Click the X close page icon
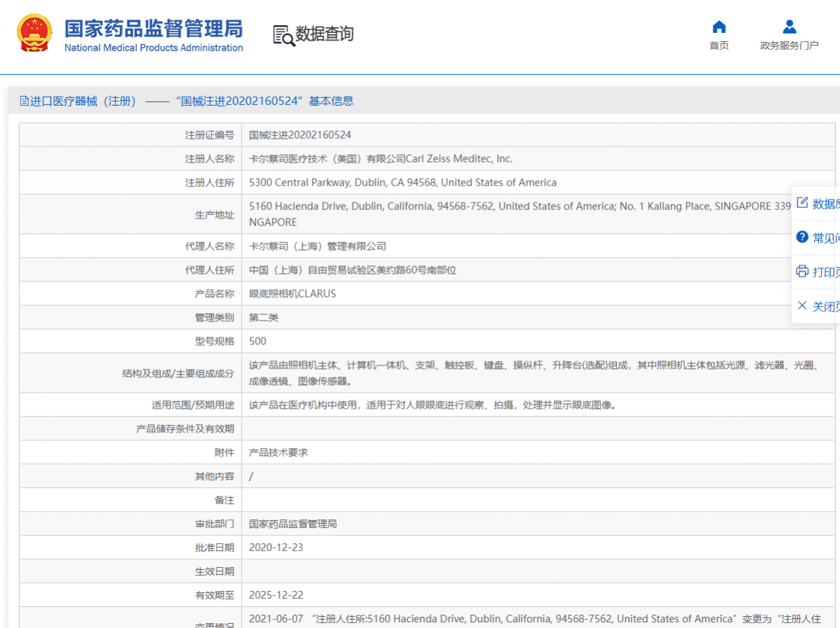This screenshot has height=628, width=840. coord(802,306)
